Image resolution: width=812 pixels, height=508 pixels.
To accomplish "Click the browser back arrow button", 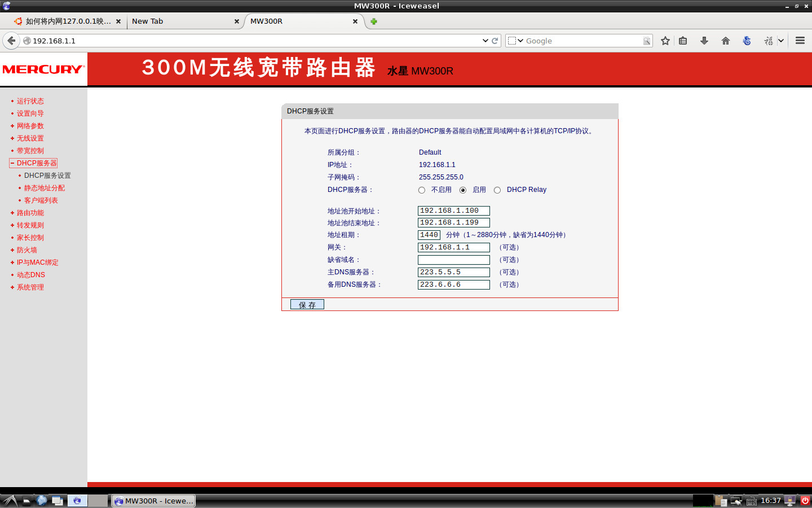I will tap(11, 41).
